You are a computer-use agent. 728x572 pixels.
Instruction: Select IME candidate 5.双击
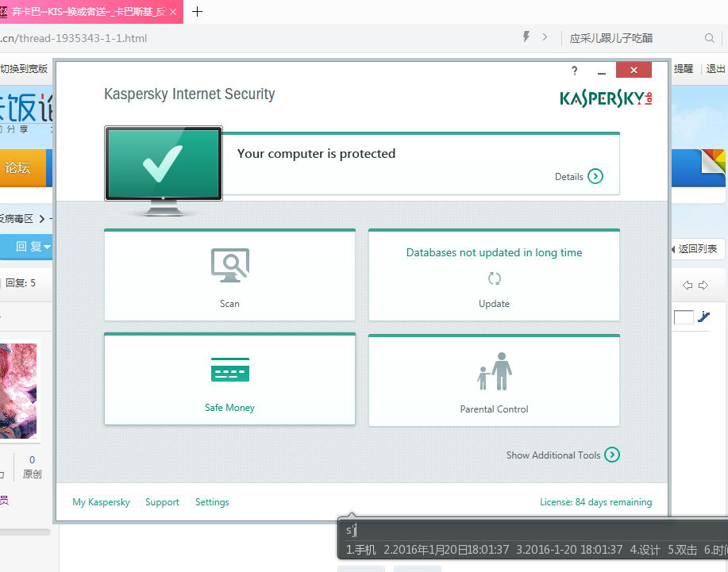(x=683, y=550)
